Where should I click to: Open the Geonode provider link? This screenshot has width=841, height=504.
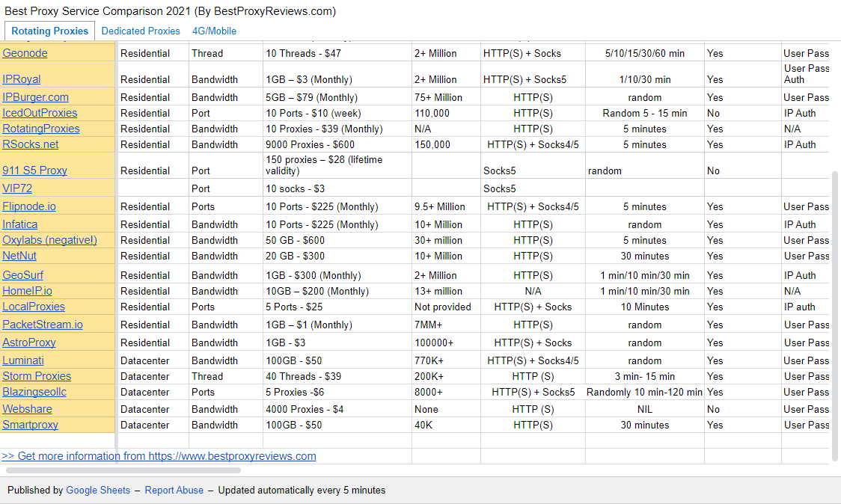tap(25, 53)
